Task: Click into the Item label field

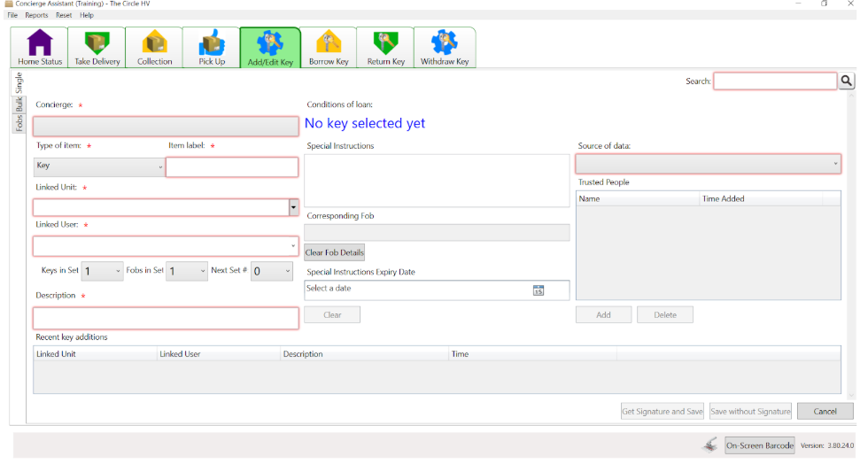Action: tap(232, 167)
